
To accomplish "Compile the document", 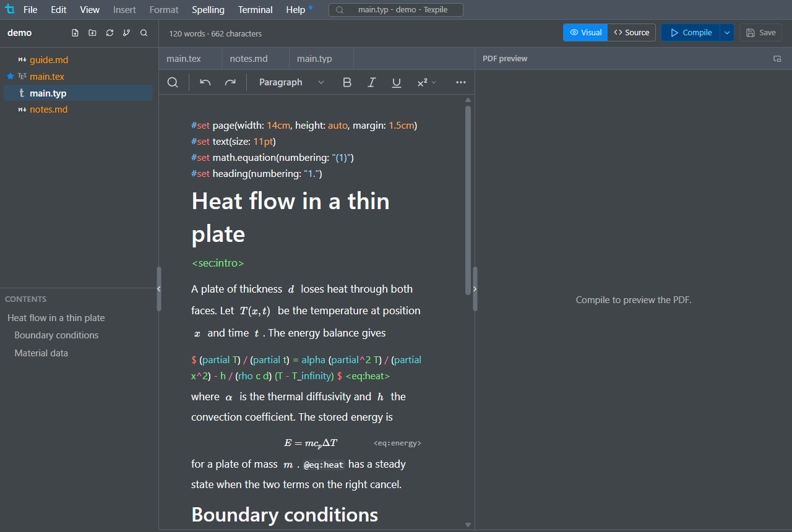I will (691, 33).
